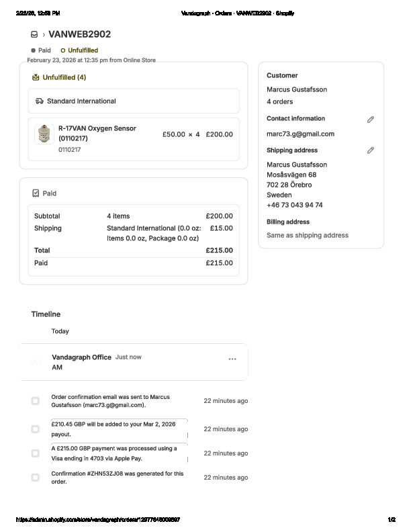Click the marc73.g@gmail.com contact email
Screen dimensions: 411x532
(300, 134)
